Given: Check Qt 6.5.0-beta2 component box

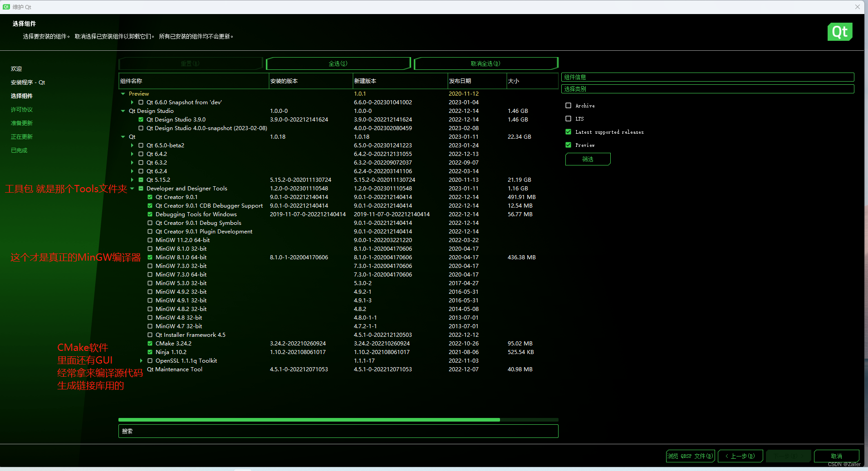Looking at the screenshot, I should 141,146.
